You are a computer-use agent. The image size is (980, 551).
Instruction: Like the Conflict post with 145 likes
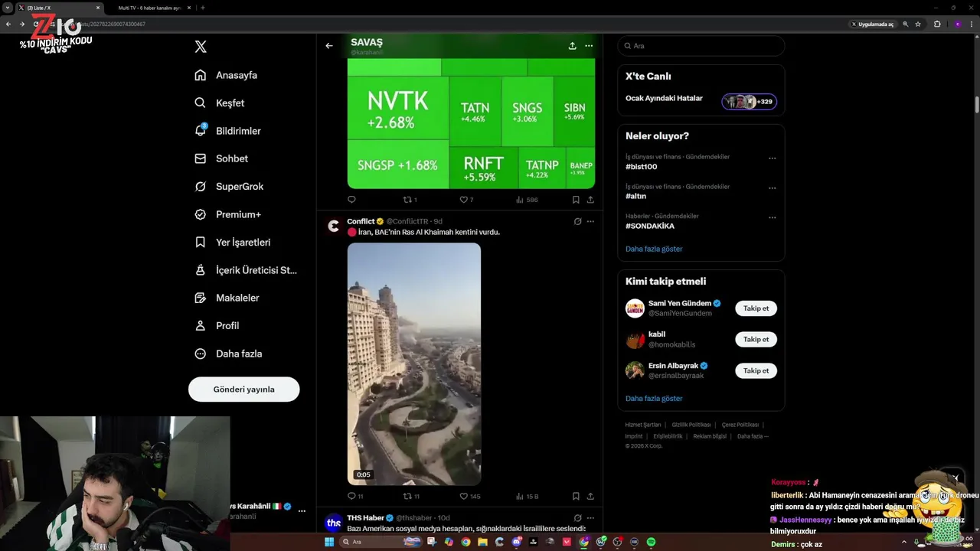pos(469,496)
